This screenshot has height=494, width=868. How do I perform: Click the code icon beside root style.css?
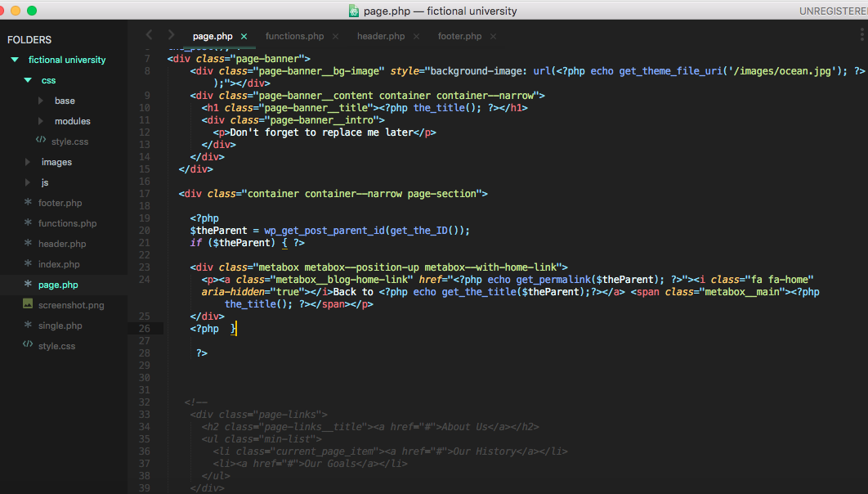pyautogui.click(x=28, y=344)
